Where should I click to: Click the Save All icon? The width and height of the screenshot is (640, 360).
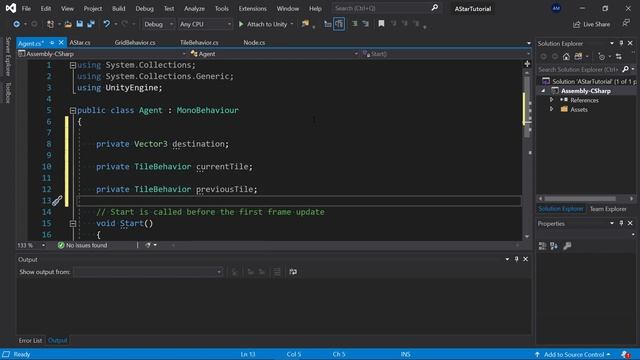[x=91, y=24]
